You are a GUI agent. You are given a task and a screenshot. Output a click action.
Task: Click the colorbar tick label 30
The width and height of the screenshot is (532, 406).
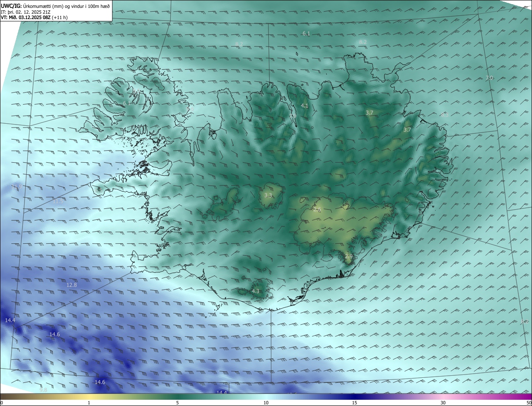click(443, 403)
